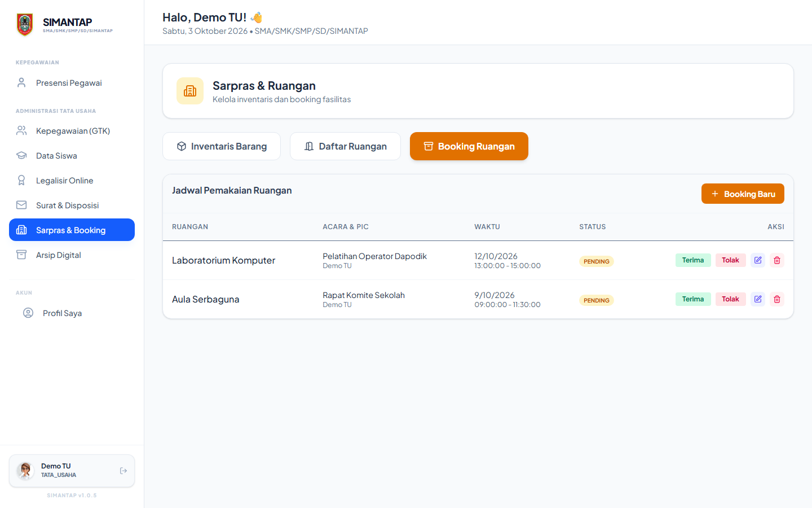The image size is (812, 508).
Task: Click the Aula Serbaguna room name
Action: 206,299
